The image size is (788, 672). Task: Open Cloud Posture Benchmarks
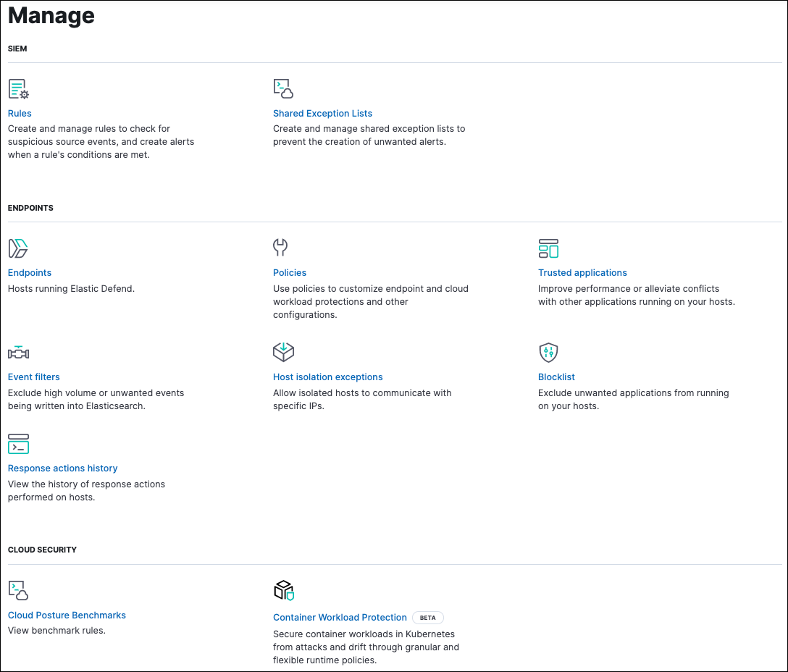(x=67, y=615)
